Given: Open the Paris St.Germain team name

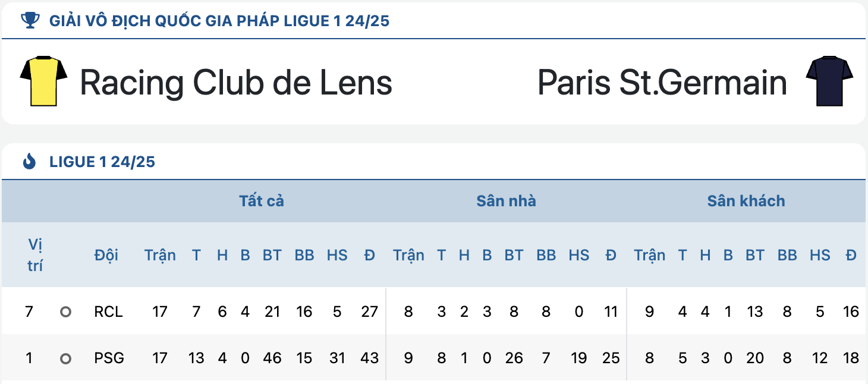Looking at the screenshot, I should click(x=662, y=82).
